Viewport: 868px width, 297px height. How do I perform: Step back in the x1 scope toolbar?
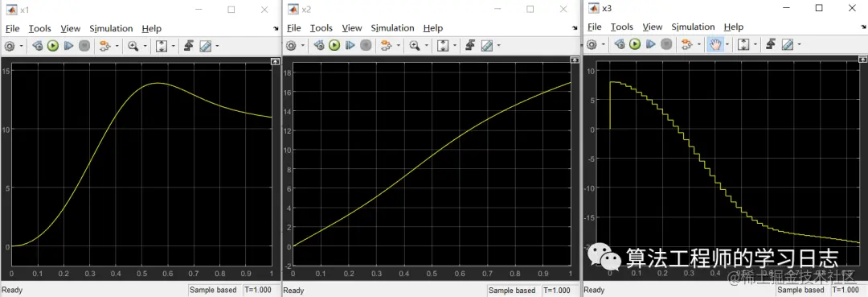[38, 46]
